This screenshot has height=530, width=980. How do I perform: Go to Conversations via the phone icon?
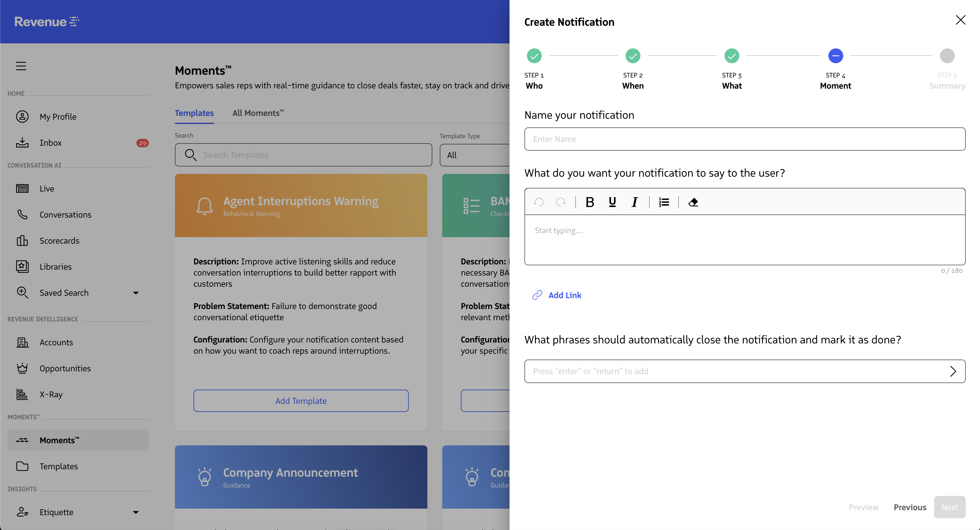22,214
